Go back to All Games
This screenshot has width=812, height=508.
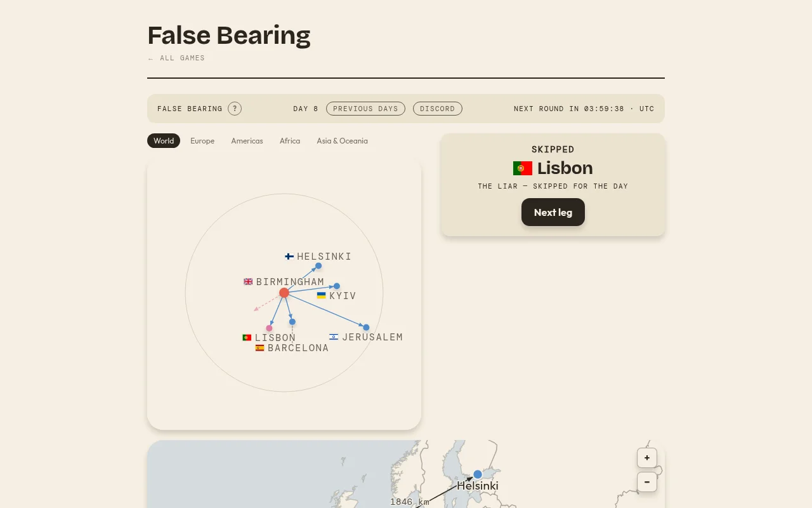point(176,58)
